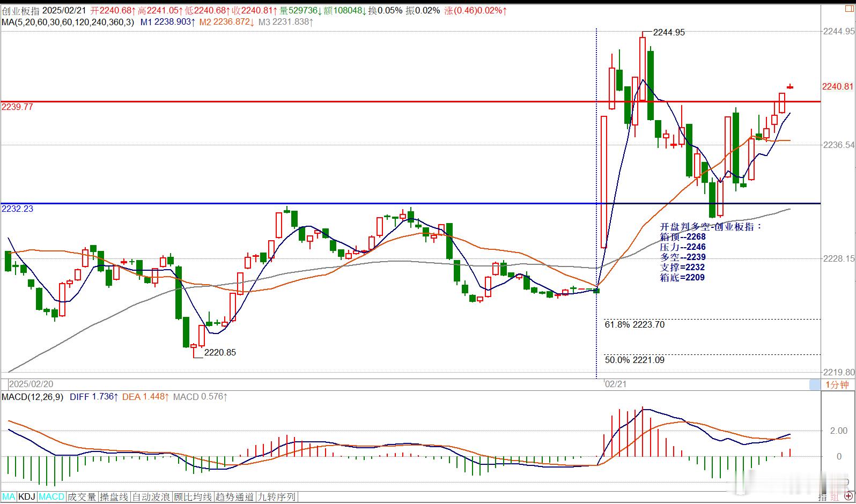Image resolution: width=856 pixels, height=504 pixels.
Task: Click the 1分钟 period selector
Action: click(837, 384)
